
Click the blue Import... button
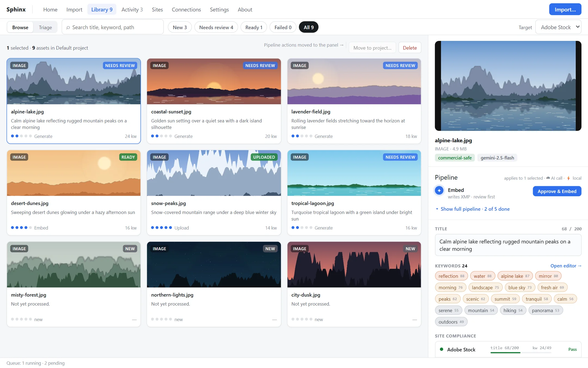pos(565,10)
